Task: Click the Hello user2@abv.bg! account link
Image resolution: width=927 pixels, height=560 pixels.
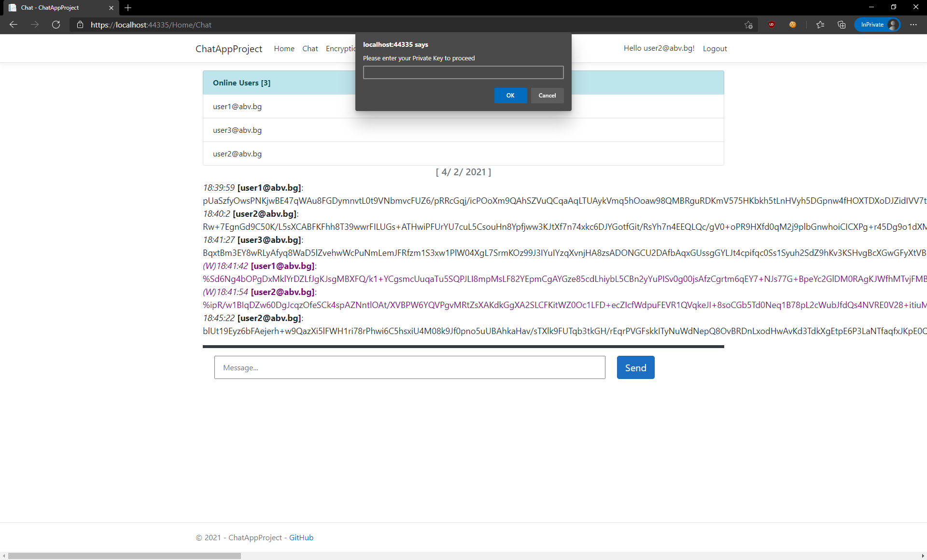Action: point(659,48)
